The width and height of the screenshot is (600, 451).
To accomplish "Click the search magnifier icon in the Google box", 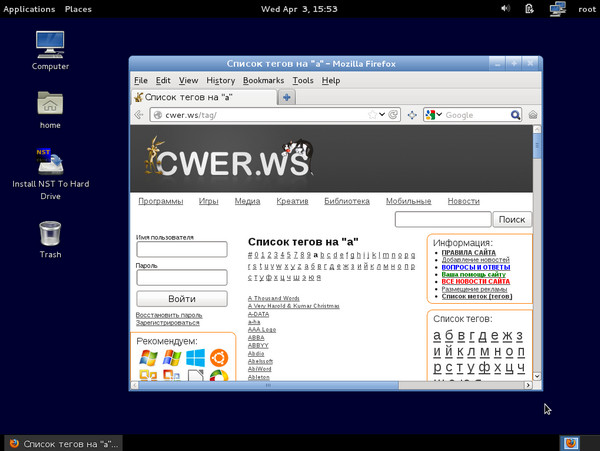I will pyautogui.click(x=515, y=115).
